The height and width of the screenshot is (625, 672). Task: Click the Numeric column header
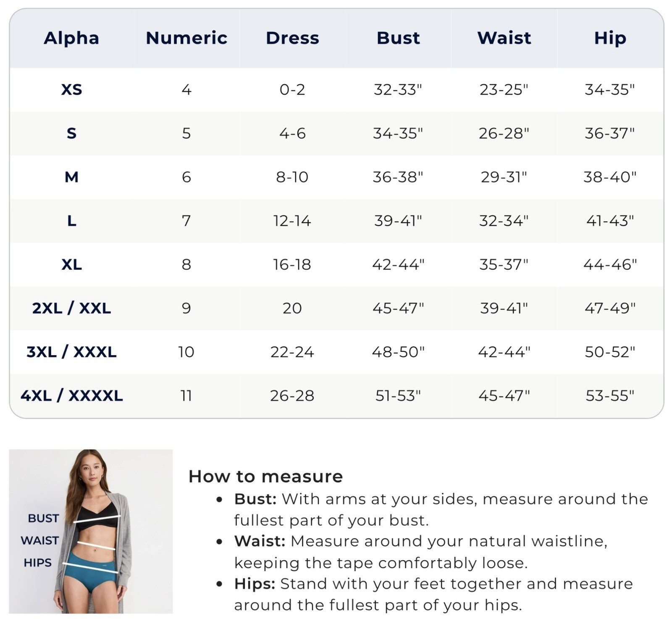coord(186,38)
